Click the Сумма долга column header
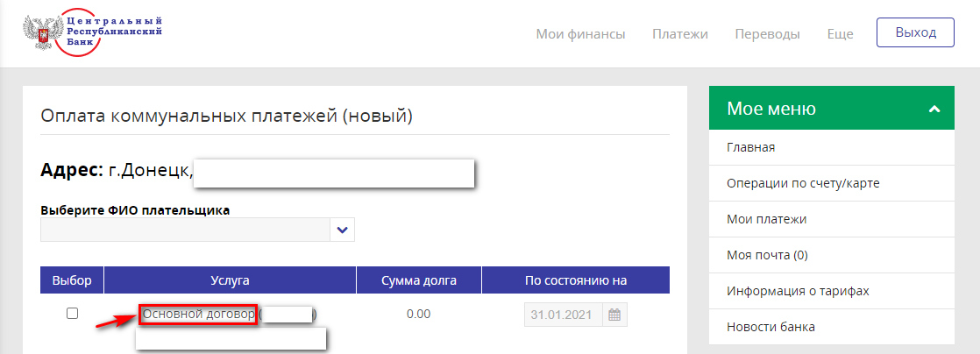 click(419, 280)
